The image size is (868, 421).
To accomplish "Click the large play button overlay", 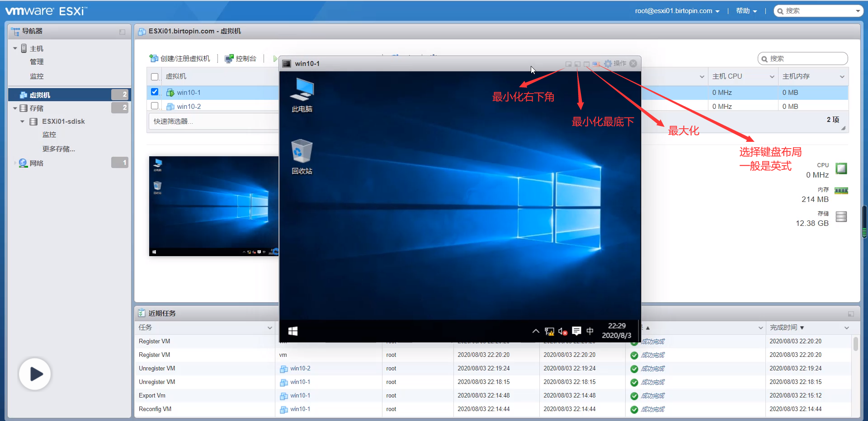I will [x=35, y=374].
